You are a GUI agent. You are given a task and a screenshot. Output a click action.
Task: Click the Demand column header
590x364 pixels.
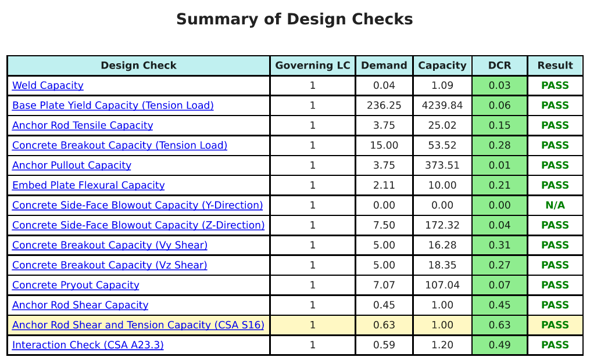[x=384, y=66]
